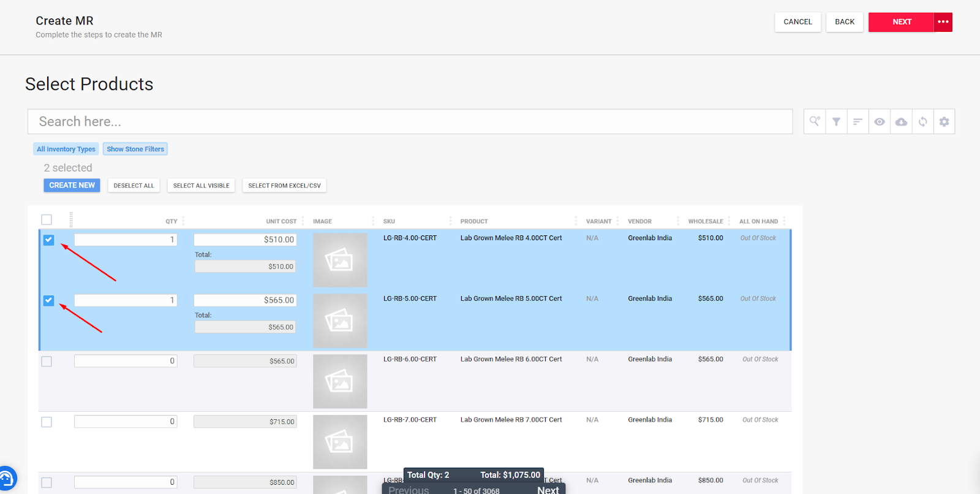
Task: Go to Previous page in pagination
Action: tap(409, 490)
